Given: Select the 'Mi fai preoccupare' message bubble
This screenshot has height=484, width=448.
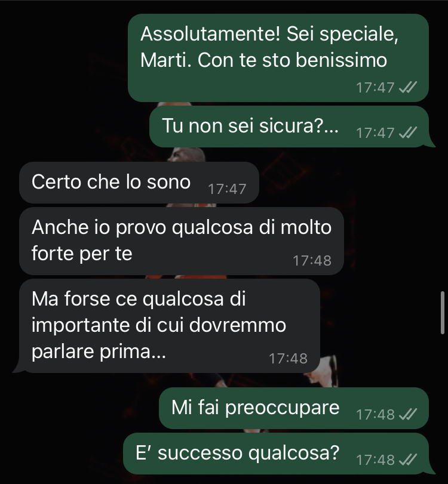Looking at the screenshot, I should point(294,408).
